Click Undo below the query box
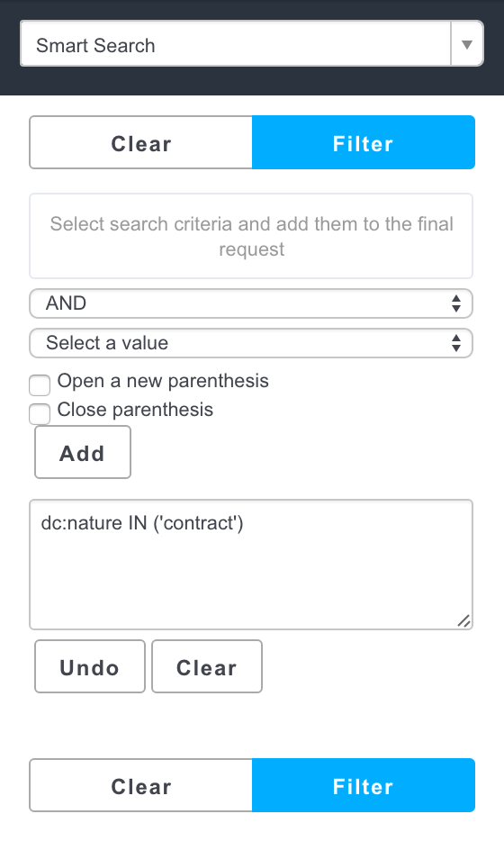 pos(89,666)
